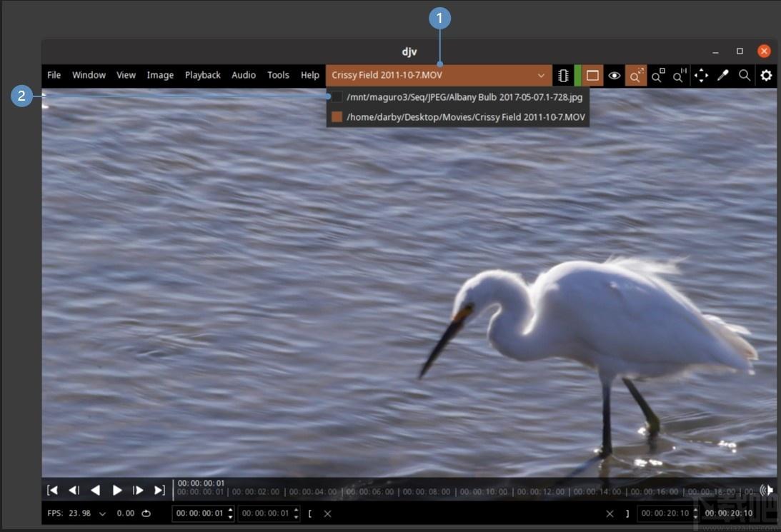
Task: Click the green A/B comparison strip
Action: tap(578, 76)
